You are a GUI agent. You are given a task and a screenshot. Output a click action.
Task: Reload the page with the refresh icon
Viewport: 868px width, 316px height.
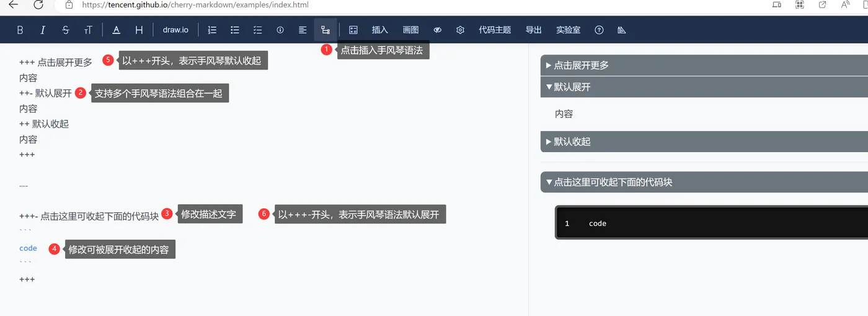coord(38,5)
